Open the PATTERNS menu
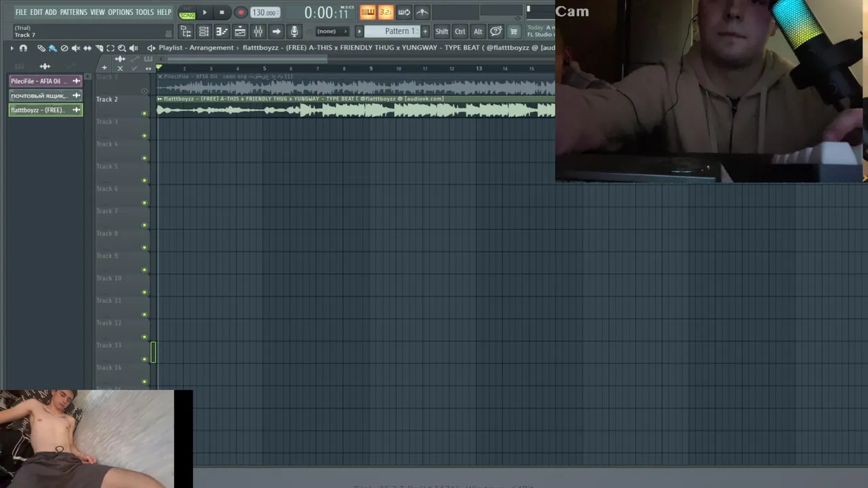 point(73,12)
